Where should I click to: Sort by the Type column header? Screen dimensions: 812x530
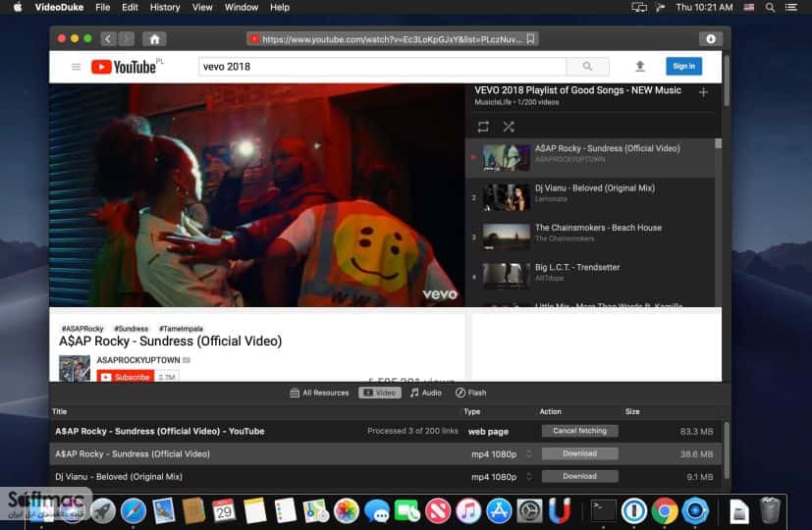[x=471, y=411]
